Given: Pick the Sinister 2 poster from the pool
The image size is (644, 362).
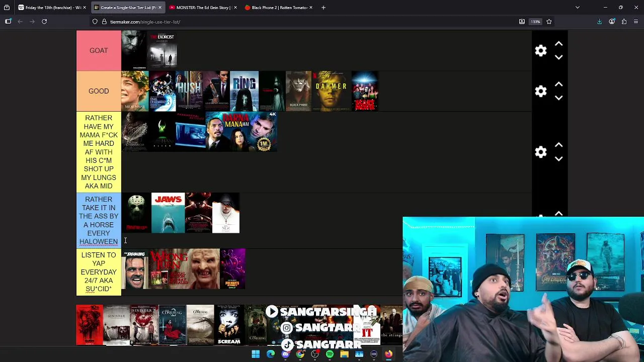Looking at the screenshot, I should 144,325.
